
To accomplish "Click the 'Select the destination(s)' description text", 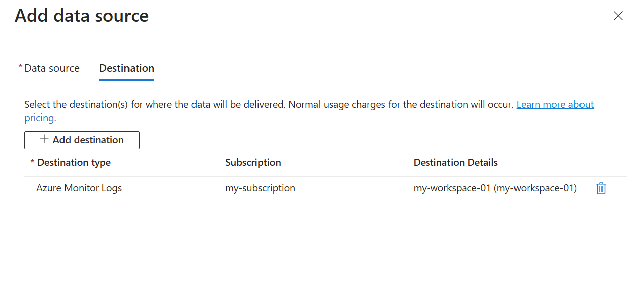I will pyautogui.click(x=155, y=105).
